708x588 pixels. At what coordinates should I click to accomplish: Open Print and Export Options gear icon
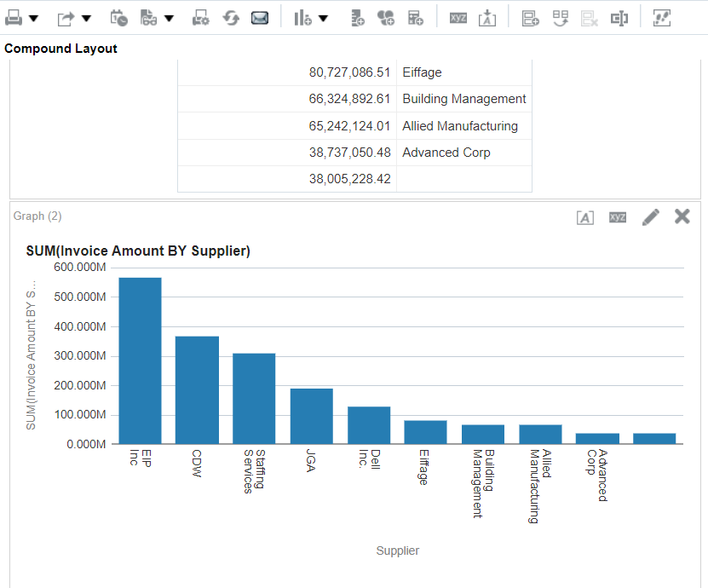200,18
